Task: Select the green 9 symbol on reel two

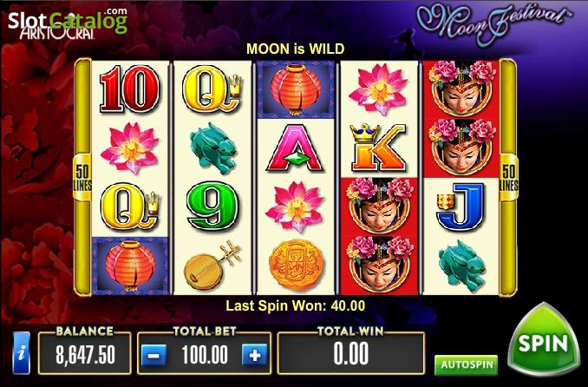Action: click(212, 206)
